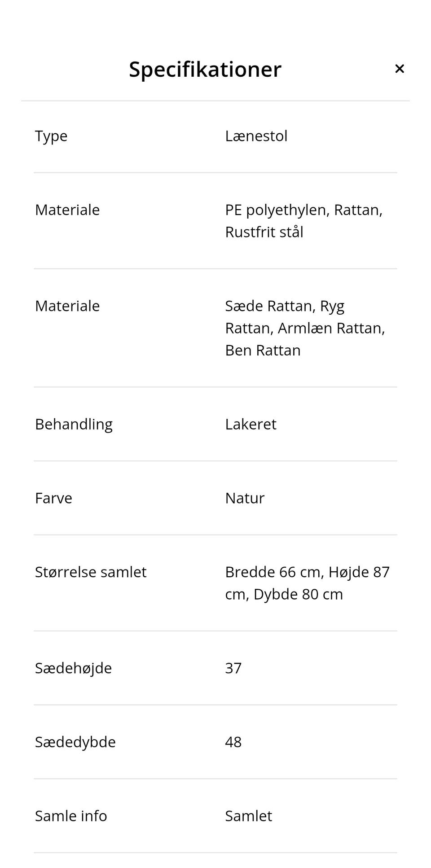Select the Sædehøjde row
This screenshot has height=868, width=431.
[73, 668]
